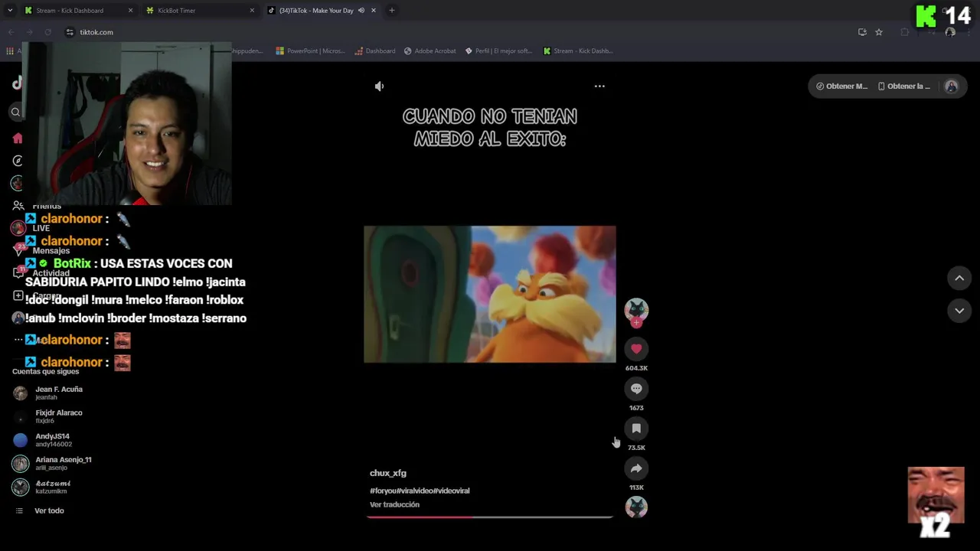
Task: Open the Friends icon in sidebar
Action: pyautogui.click(x=18, y=206)
